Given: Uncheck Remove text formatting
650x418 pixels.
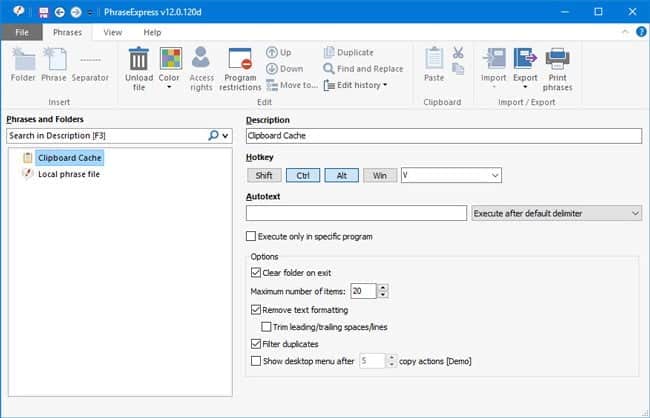Looking at the screenshot, I should point(256,310).
